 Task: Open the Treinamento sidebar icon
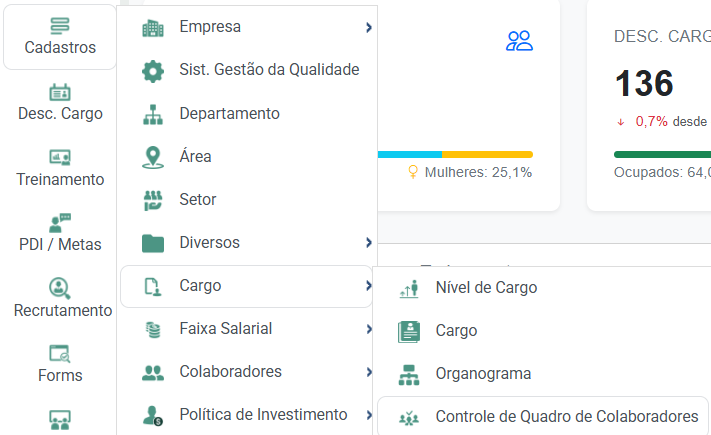click(x=60, y=158)
